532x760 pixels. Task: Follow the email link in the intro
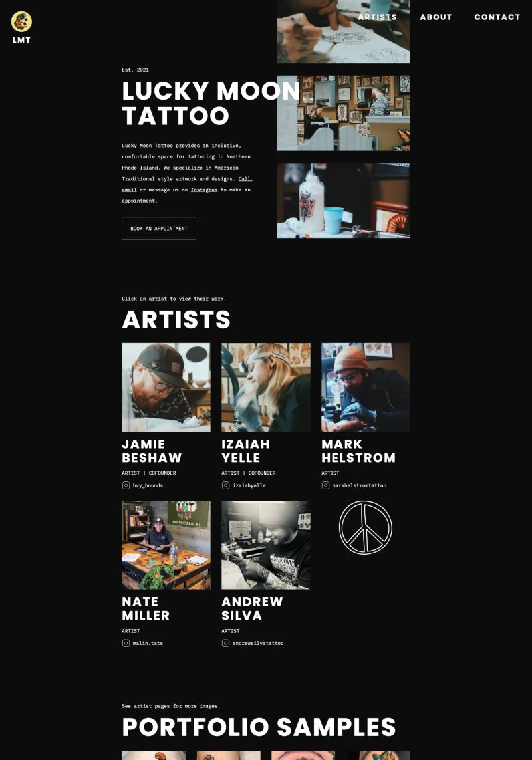pos(129,190)
